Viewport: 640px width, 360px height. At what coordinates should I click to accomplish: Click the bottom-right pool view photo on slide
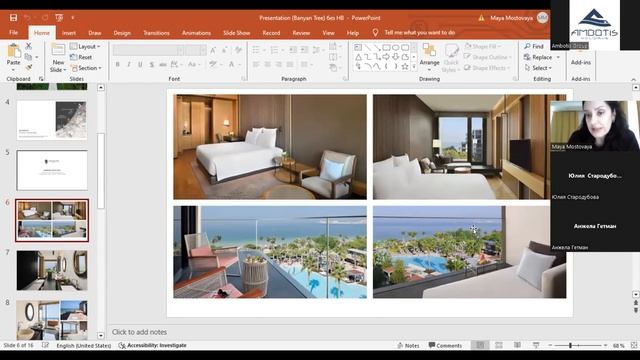click(469, 252)
